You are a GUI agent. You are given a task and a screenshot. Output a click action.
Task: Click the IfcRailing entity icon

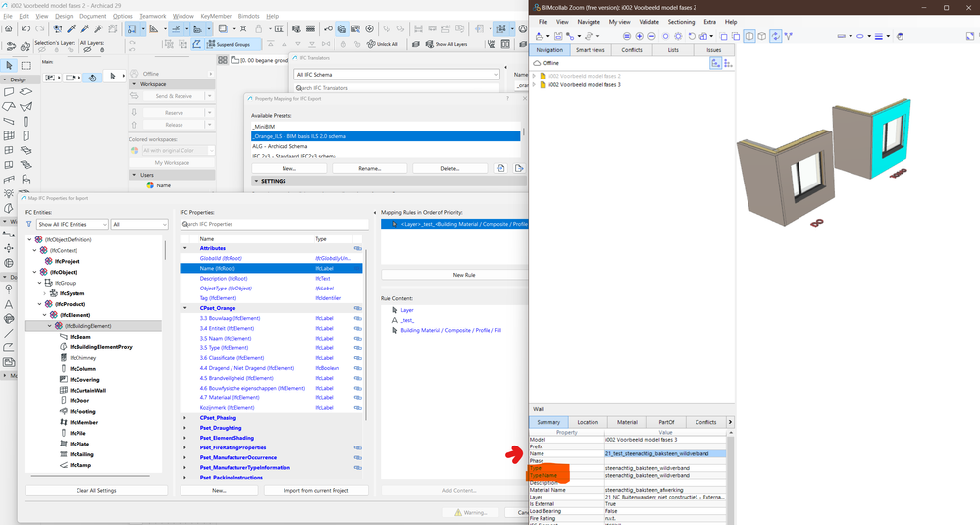[63, 454]
